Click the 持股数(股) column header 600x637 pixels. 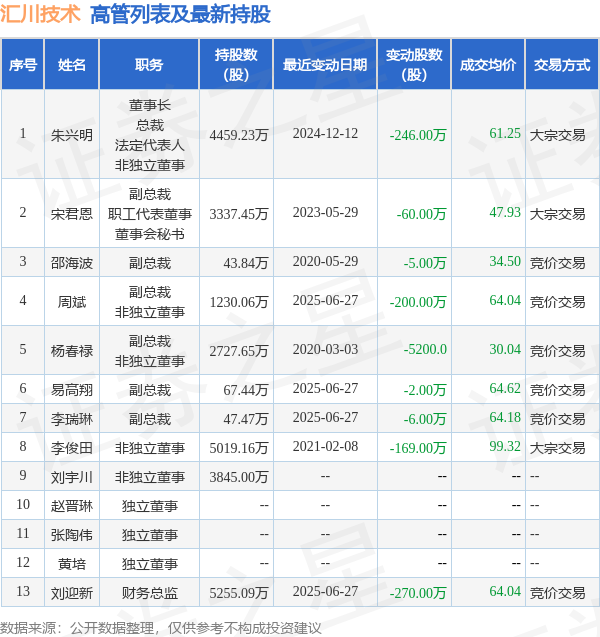point(236,65)
